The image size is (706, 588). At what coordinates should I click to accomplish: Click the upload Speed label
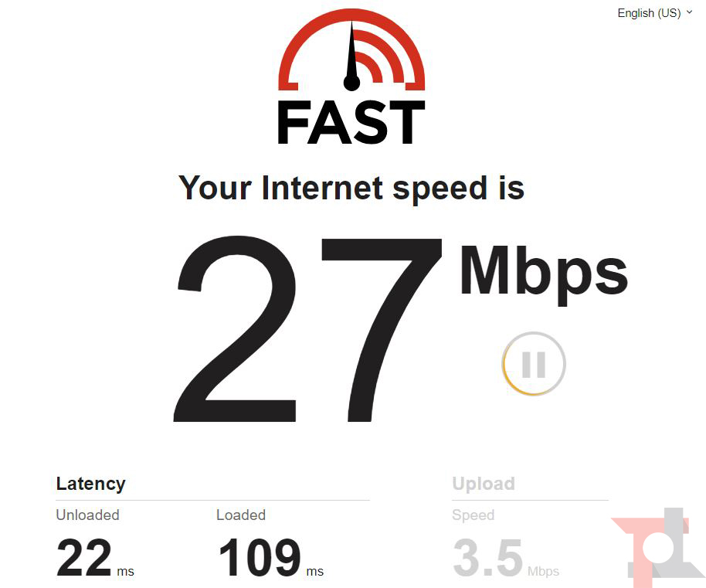pos(473,515)
